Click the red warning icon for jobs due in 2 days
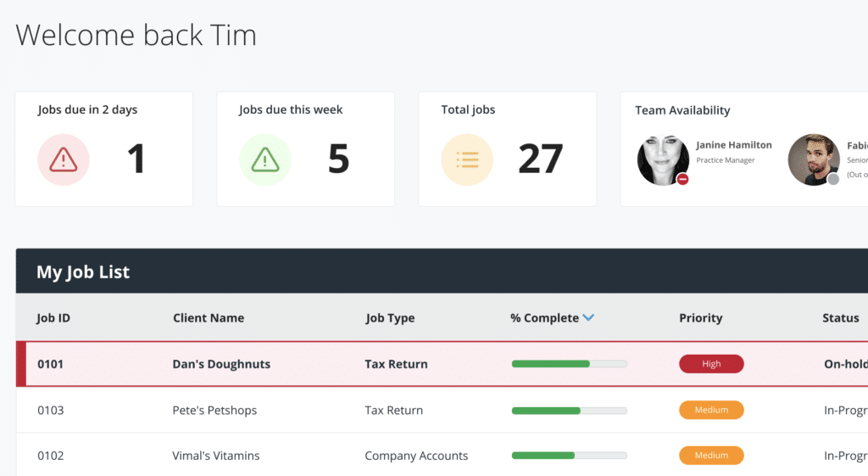Image resolution: width=868 pixels, height=476 pixels. (64, 160)
